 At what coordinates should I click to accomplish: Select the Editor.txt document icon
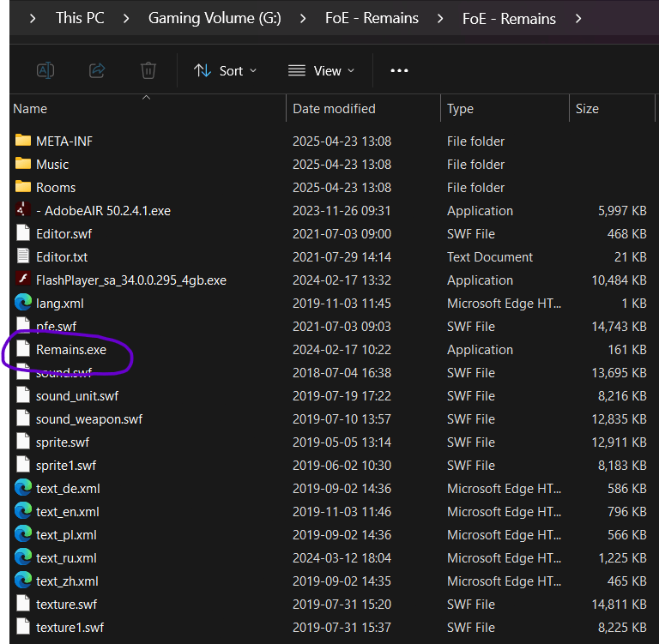coord(23,256)
